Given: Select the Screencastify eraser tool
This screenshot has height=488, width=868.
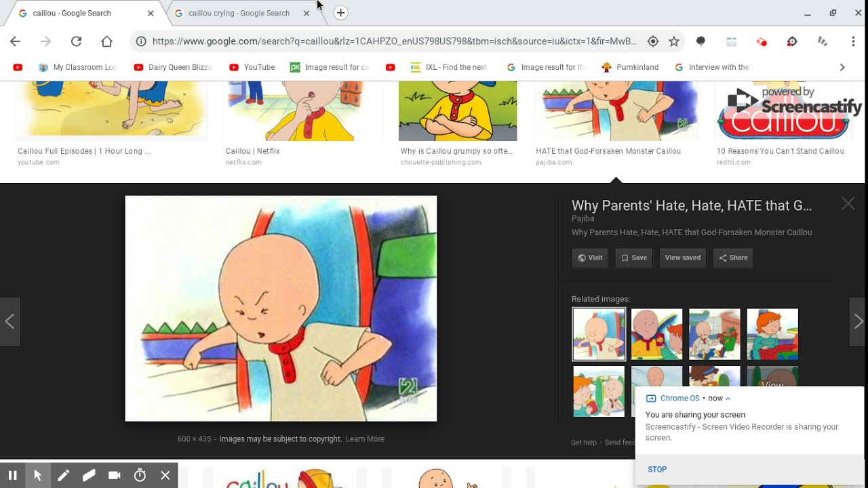Looking at the screenshot, I should tap(89, 476).
